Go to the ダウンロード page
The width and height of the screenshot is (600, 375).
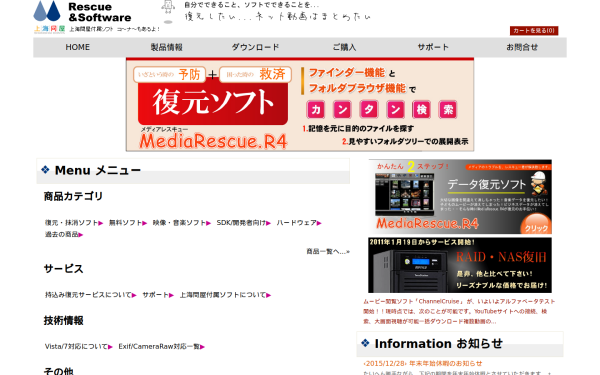point(255,47)
